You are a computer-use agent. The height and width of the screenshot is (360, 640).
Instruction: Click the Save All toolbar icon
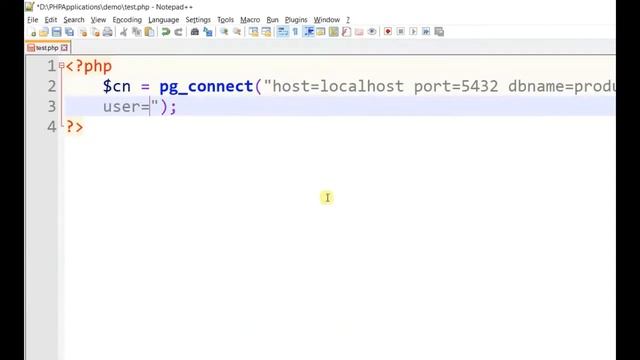click(69, 32)
